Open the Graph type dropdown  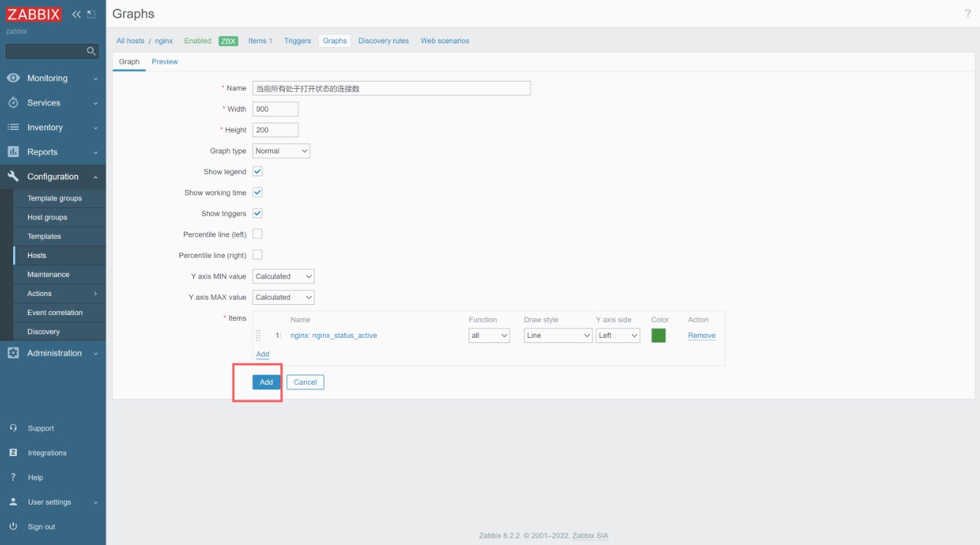click(x=281, y=151)
